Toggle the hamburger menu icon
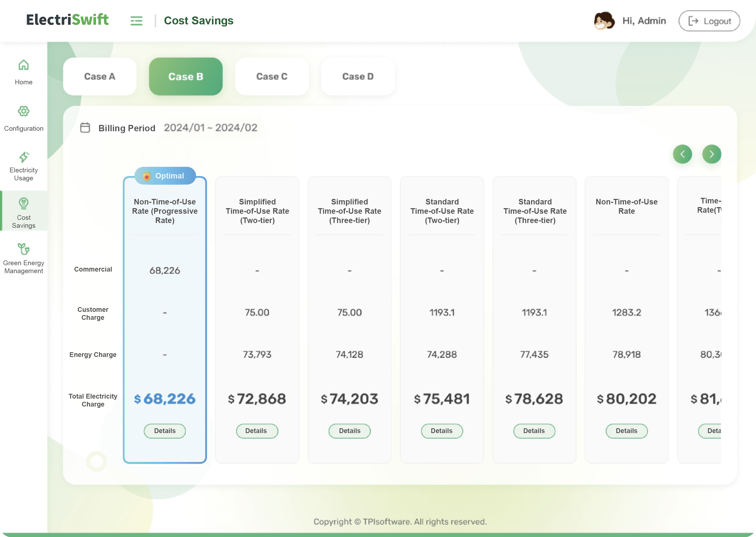The width and height of the screenshot is (756, 537). click(136, 21)
